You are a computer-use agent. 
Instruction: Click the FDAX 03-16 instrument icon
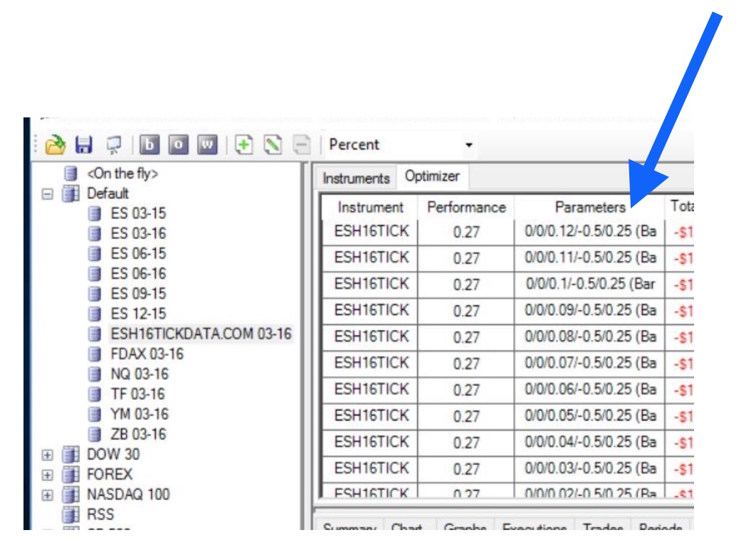pyautogui.click(x=95, y=354)
